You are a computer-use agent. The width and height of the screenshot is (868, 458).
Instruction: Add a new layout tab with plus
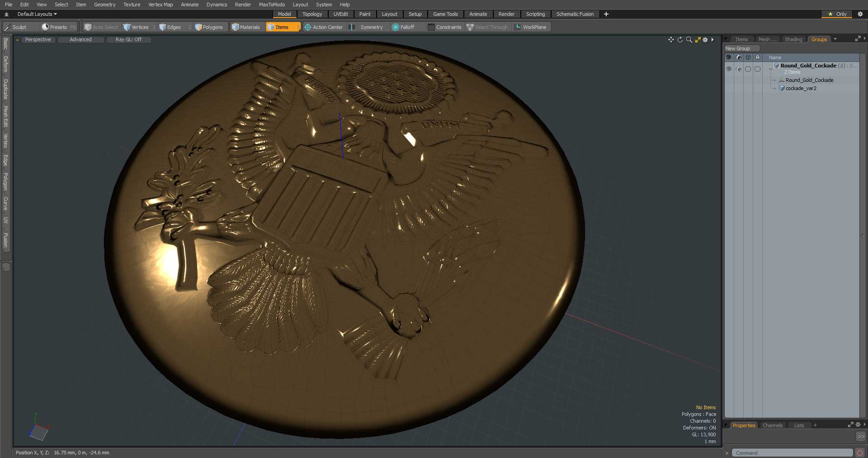[x=606, y=14]
